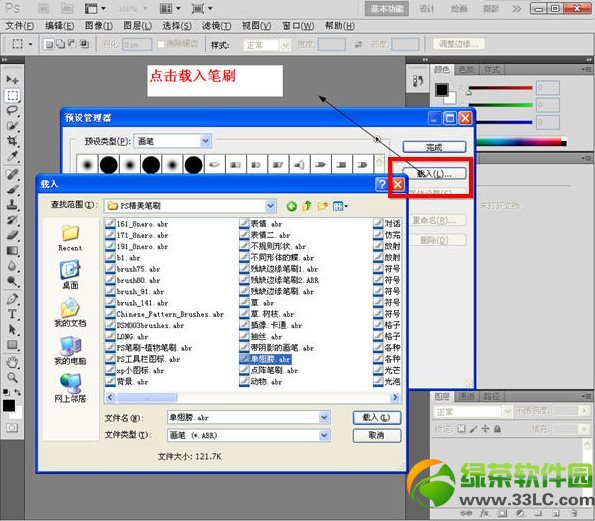Open the 滤镜 menu
The width and height of the screenshot is (595, 521).
(x=216, y=26)
